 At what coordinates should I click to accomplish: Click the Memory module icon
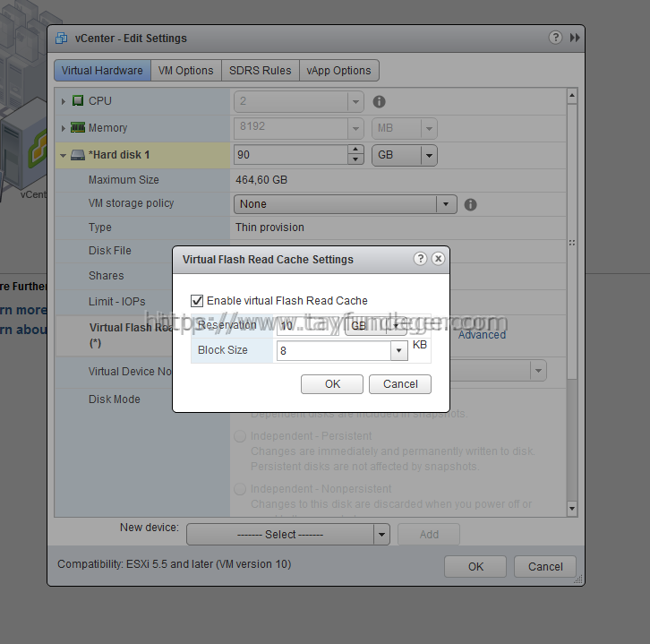[x=78, y=127]
